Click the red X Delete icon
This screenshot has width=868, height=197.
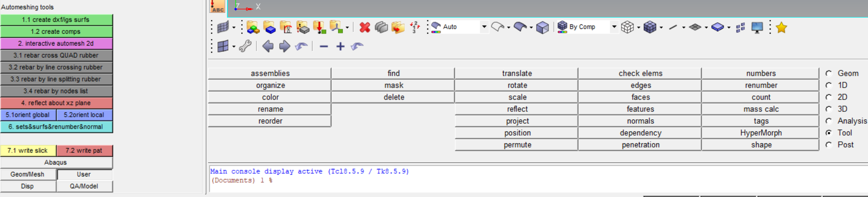pos(365,27)
